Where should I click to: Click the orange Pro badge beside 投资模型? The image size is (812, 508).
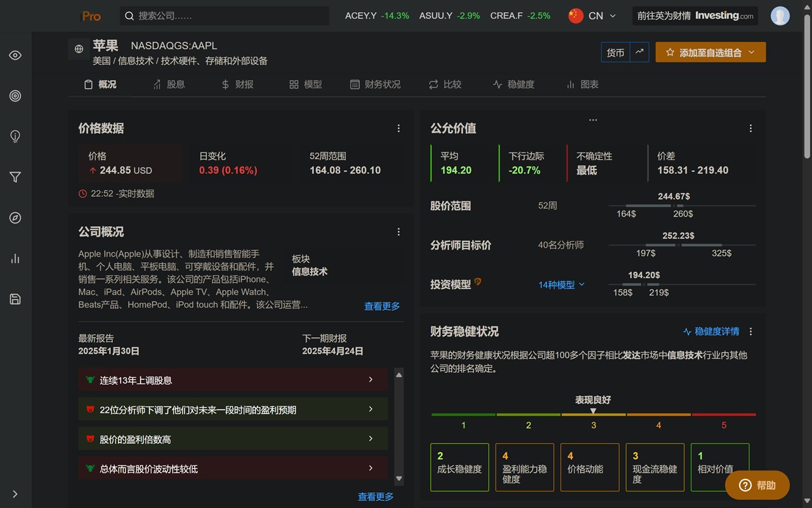pyautogui.click(x=478, y=282)
